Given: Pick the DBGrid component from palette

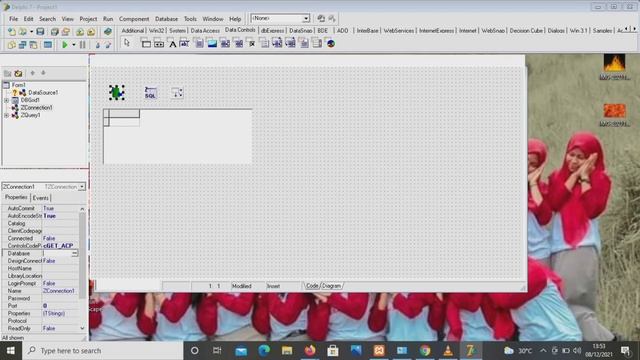Looking at the screenshot, I should [146, 43].
